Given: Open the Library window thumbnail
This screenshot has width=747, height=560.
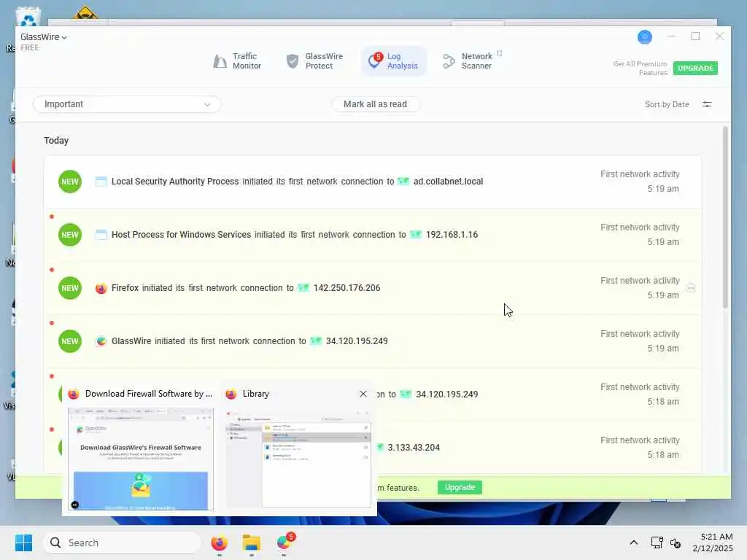Looking at the screenshot, I should pos(298,459).
